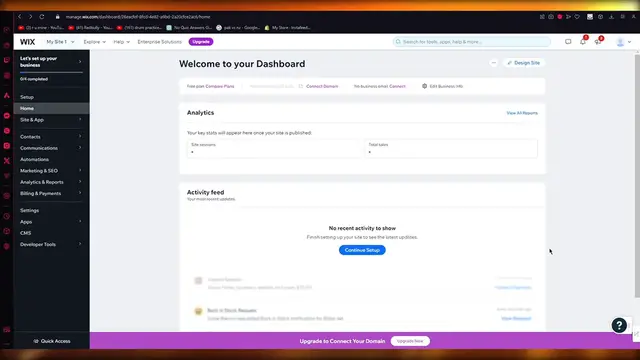Open Edit Business Info link
This screenshot has height=360, width=640.
[x=446, y=86]
